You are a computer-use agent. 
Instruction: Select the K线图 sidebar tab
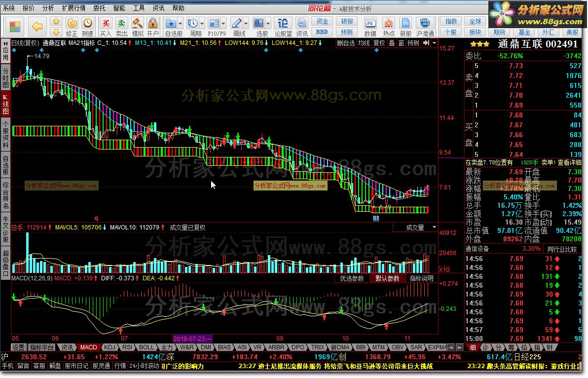[5, 104]
